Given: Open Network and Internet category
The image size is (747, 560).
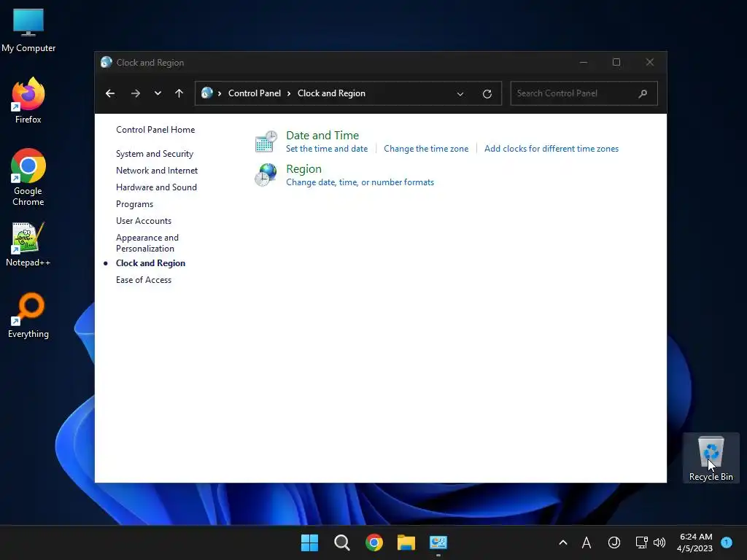Looking at the screenshot, I should [x=157, y=171].
